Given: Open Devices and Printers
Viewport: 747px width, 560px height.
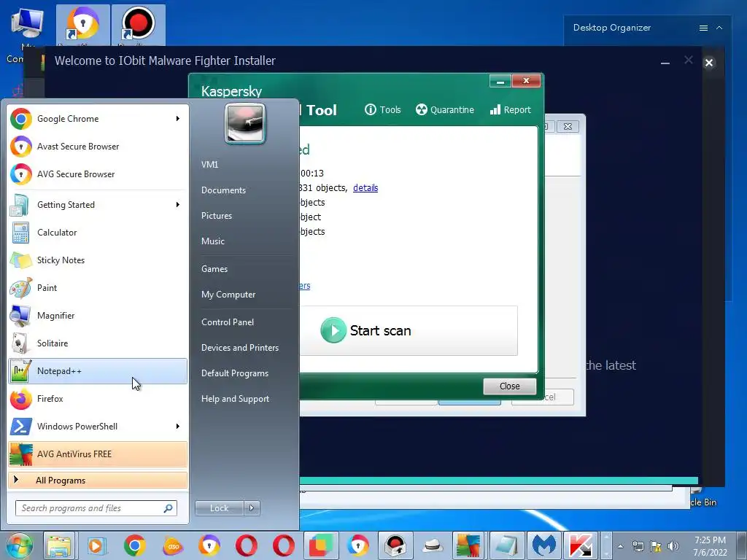Looking at the screenshot, I should pyautogui.click(x=239, y=348).
